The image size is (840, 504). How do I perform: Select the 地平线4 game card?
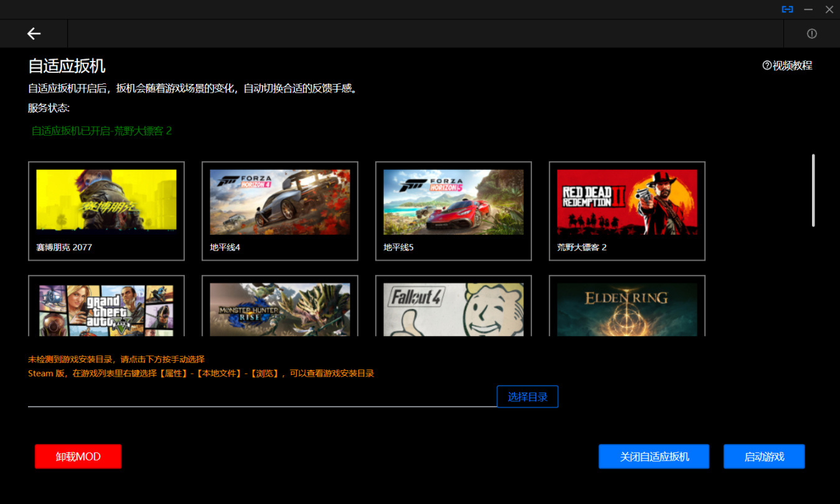click(x=280, y=211)
